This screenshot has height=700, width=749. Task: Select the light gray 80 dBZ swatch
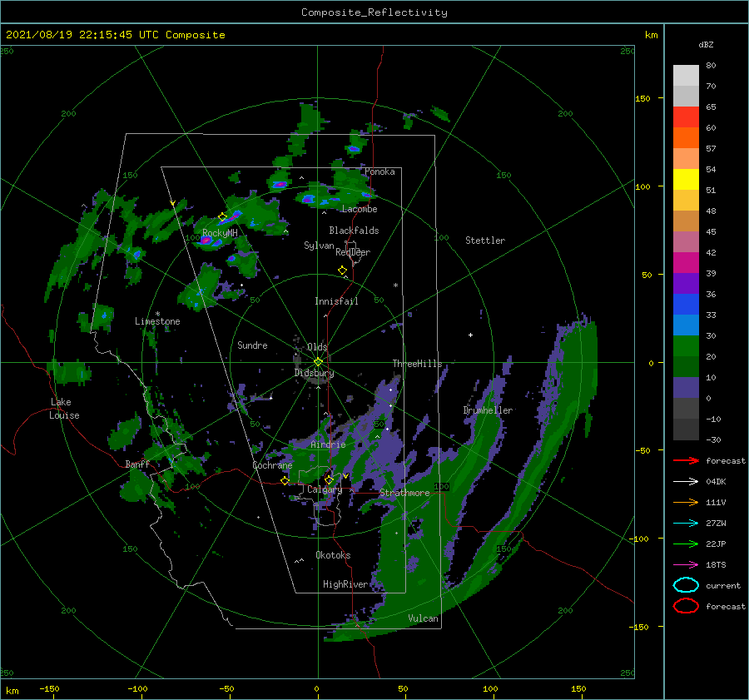(686, 75)
